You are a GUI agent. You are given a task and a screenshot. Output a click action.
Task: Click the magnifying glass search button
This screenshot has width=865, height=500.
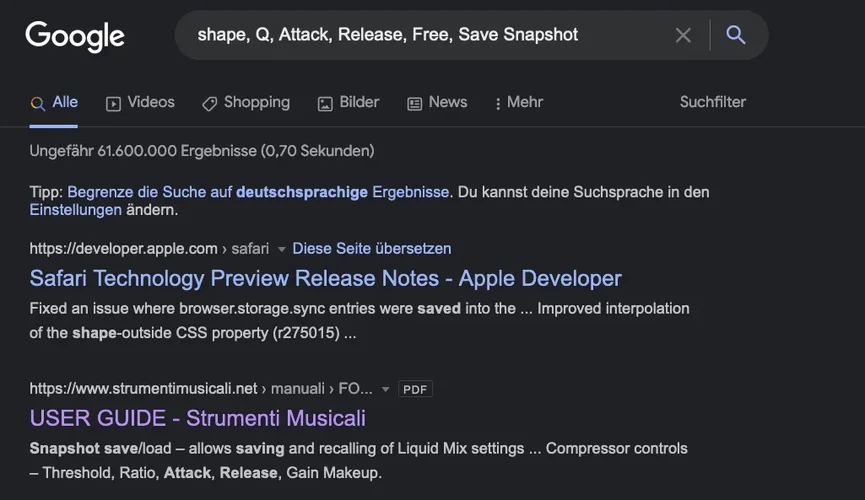tap(736, 35)
